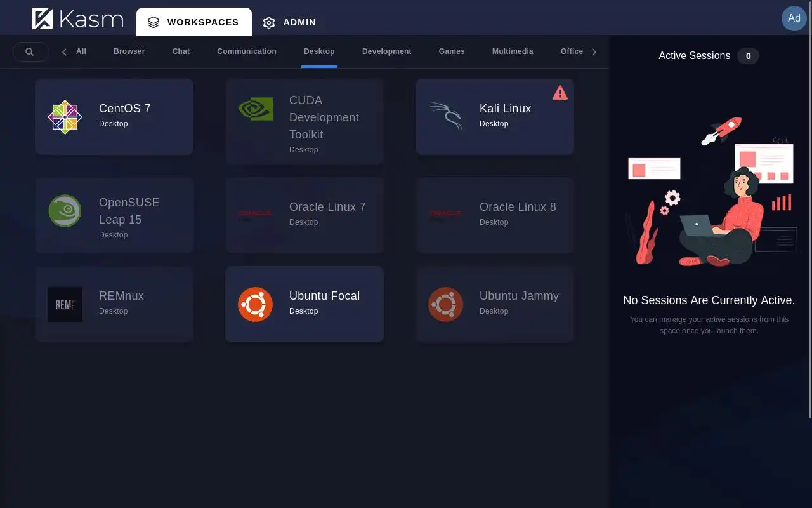Click the workspace search field
This screenshot has width=812, height=508.
point(30,52)
